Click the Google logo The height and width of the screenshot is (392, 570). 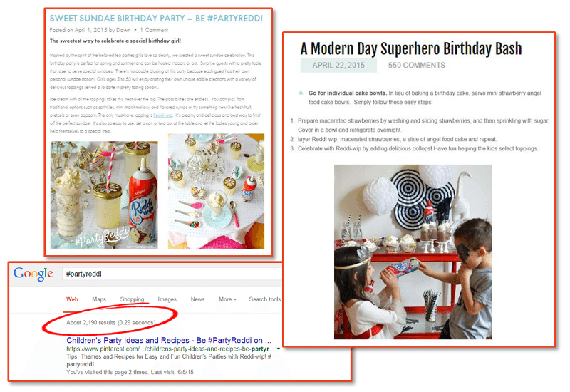(33, 274)
